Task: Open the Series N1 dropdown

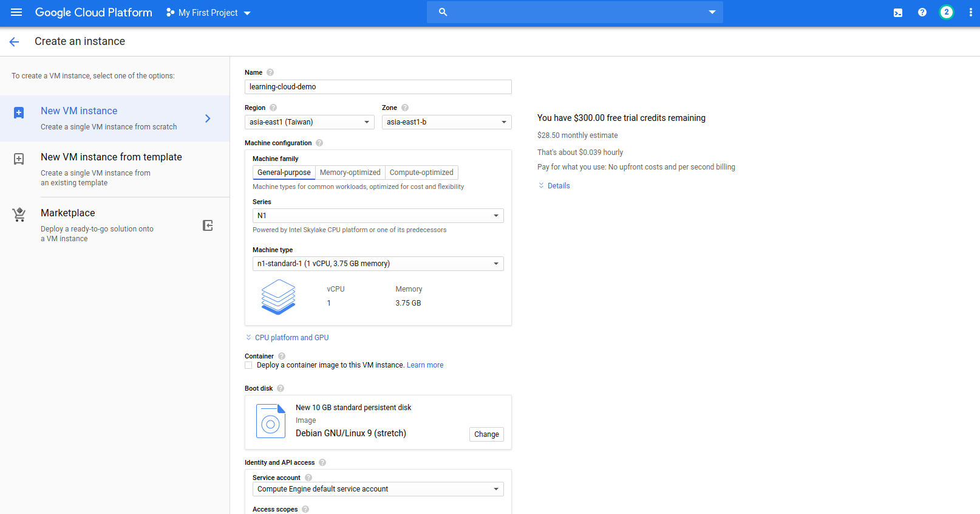Action: [378, 216]
